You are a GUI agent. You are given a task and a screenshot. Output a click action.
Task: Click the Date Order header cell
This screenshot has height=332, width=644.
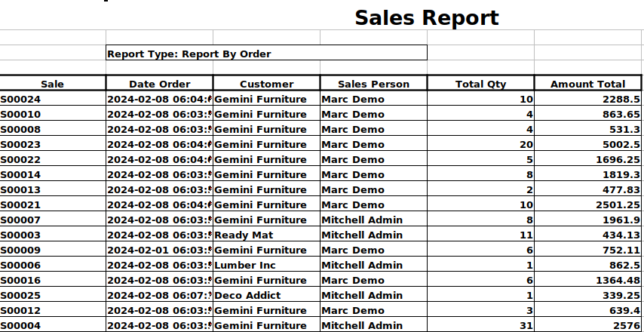(x=159, y=84)
